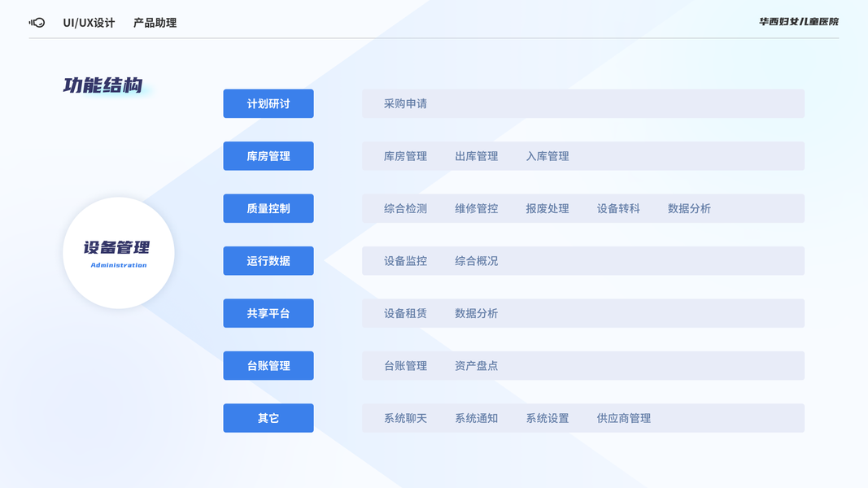
Task: Click the logo icon beside UI/UX设计
Action: coord(37,23)
